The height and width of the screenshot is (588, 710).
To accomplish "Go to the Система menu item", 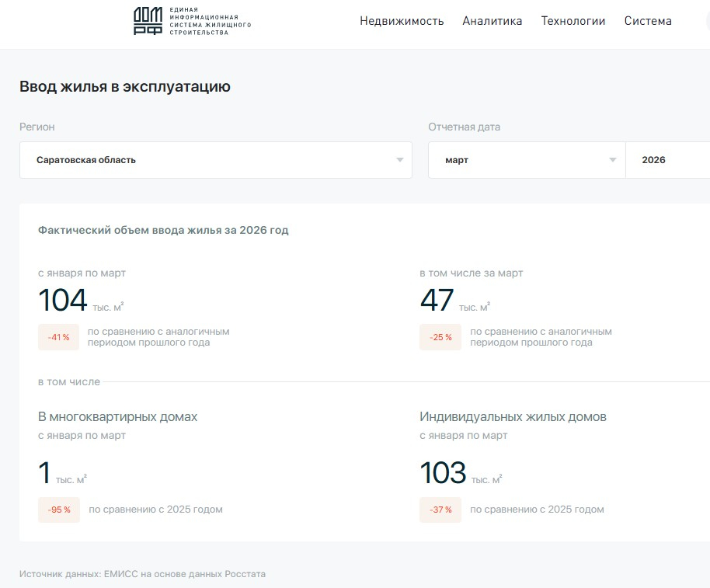I will click(647, 21).
